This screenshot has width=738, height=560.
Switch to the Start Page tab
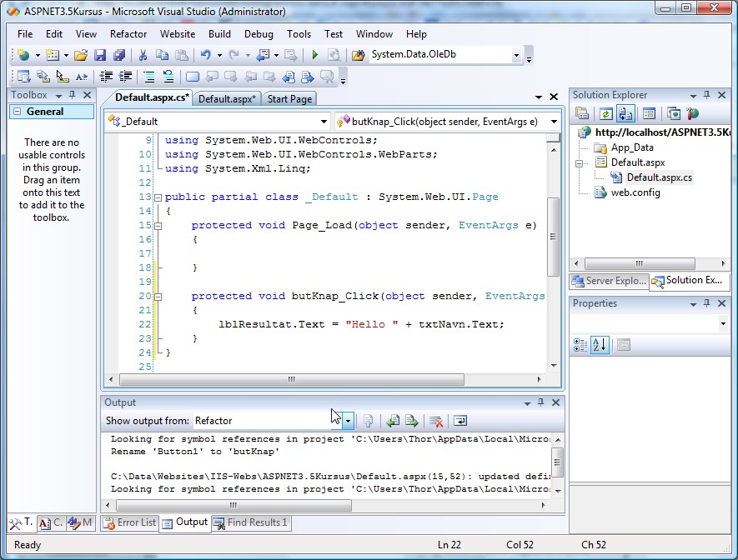(289, 98)
